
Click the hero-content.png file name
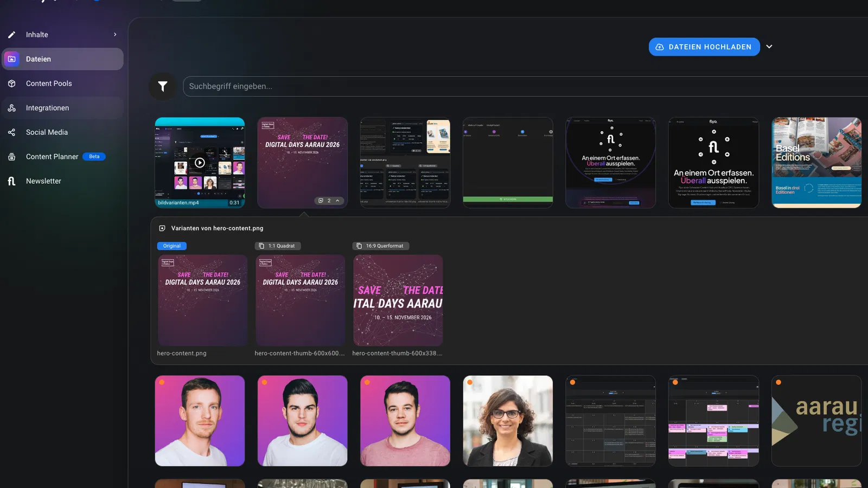[182, 354]
